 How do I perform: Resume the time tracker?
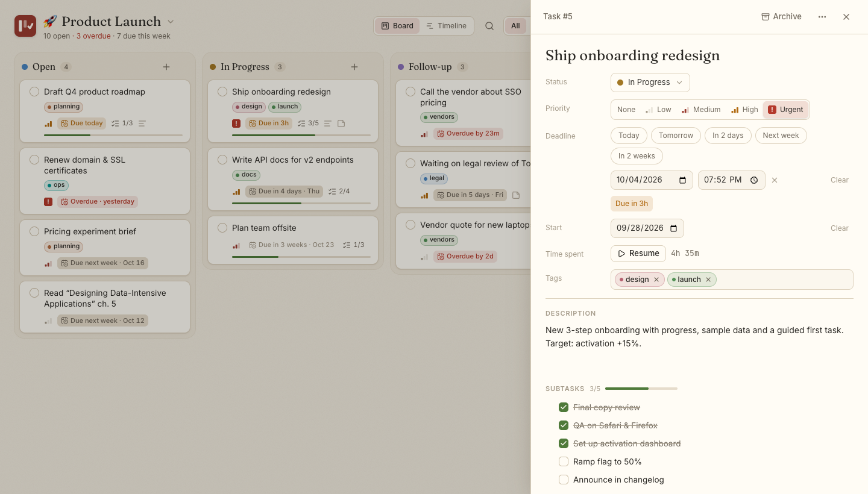pos(638,254)
